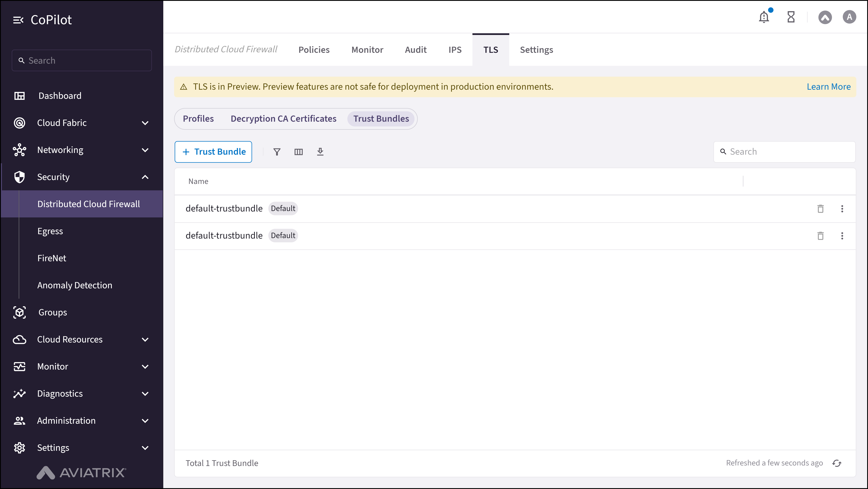This screenshot has width=868, height=489.
Task: Expand the Cloud Resources chevron
Action: (145, 340)
